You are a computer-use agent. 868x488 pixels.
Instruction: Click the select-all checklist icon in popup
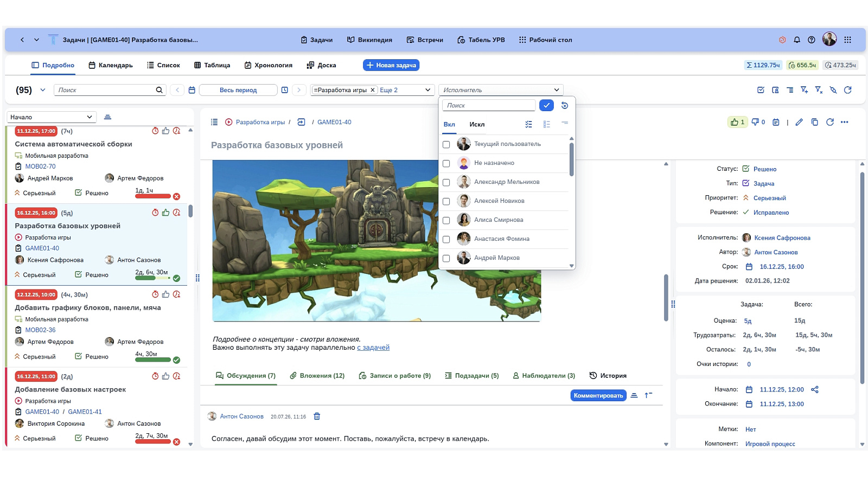point(528,124)
